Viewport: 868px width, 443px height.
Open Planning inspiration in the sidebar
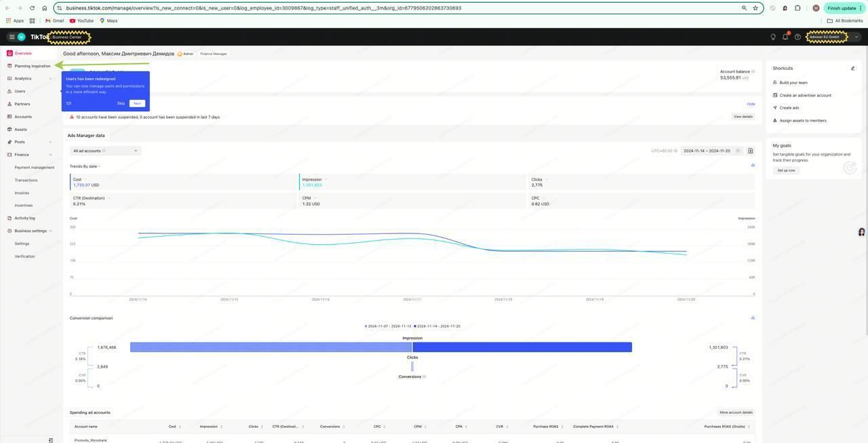[33, 66]
